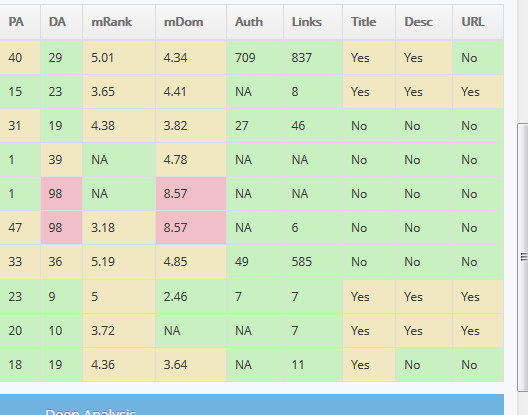528x415 pixels.
Task: Click the URL column header
Action: click(x=478, y=22)
